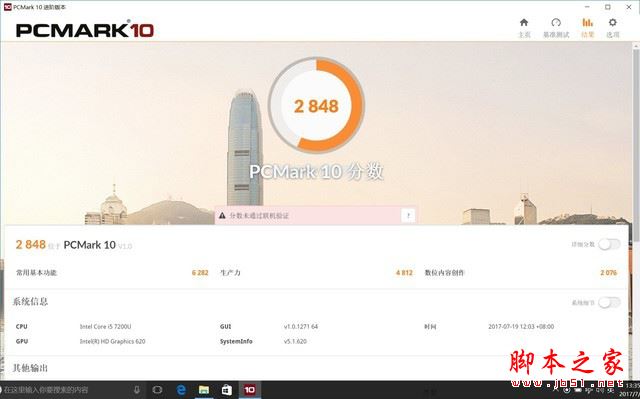Maximize the PCMark 10 window

tap(608, 7)
